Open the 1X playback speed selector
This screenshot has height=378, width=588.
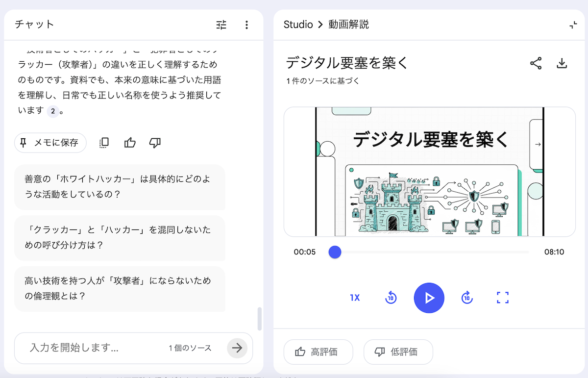[x=355, y=298]
